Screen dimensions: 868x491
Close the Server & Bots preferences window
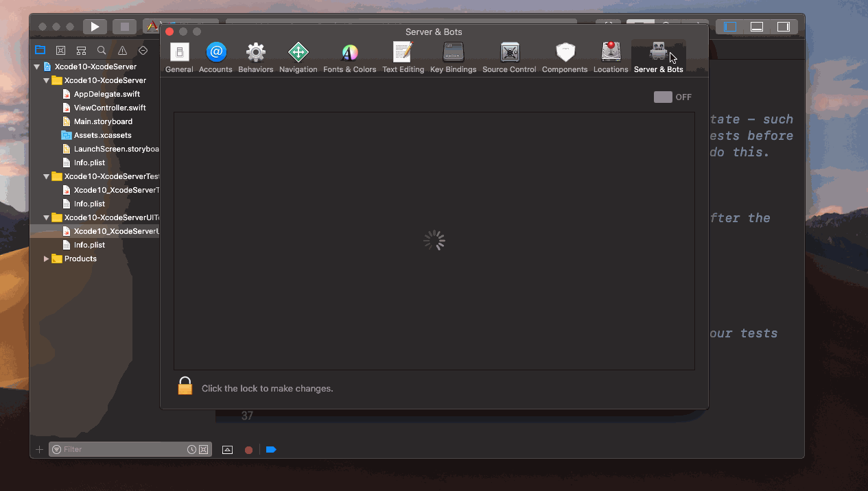pyautogui.click(x=169, y=32)
